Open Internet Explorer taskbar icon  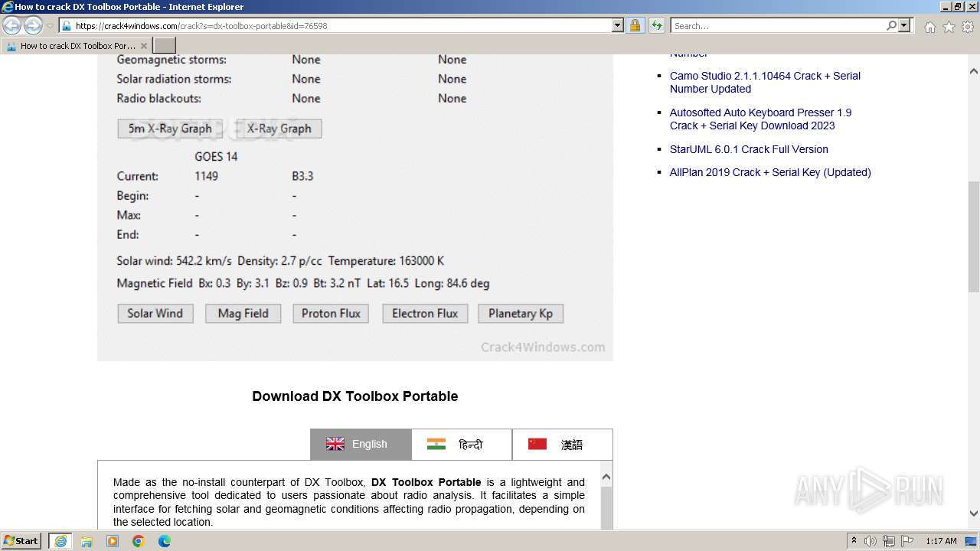(60, 541)
